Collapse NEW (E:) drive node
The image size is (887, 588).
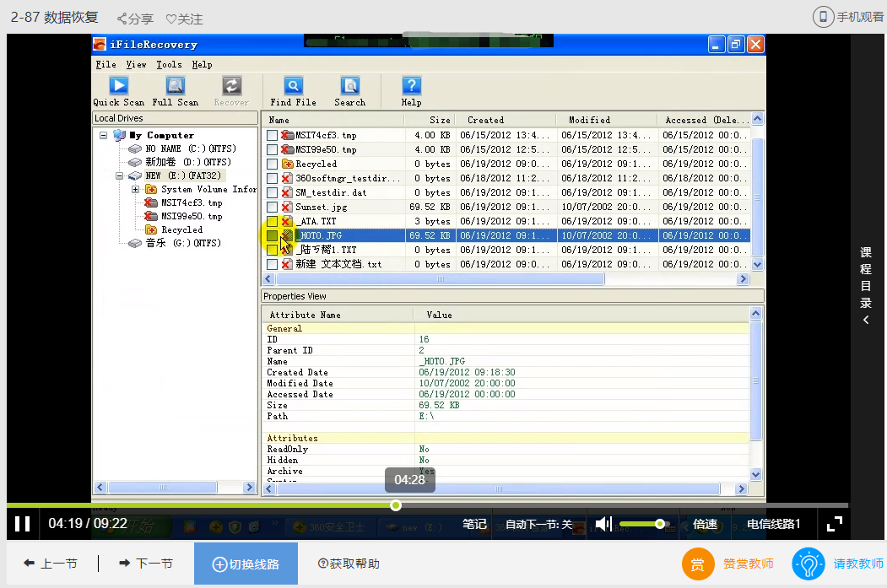pos(119,175)
